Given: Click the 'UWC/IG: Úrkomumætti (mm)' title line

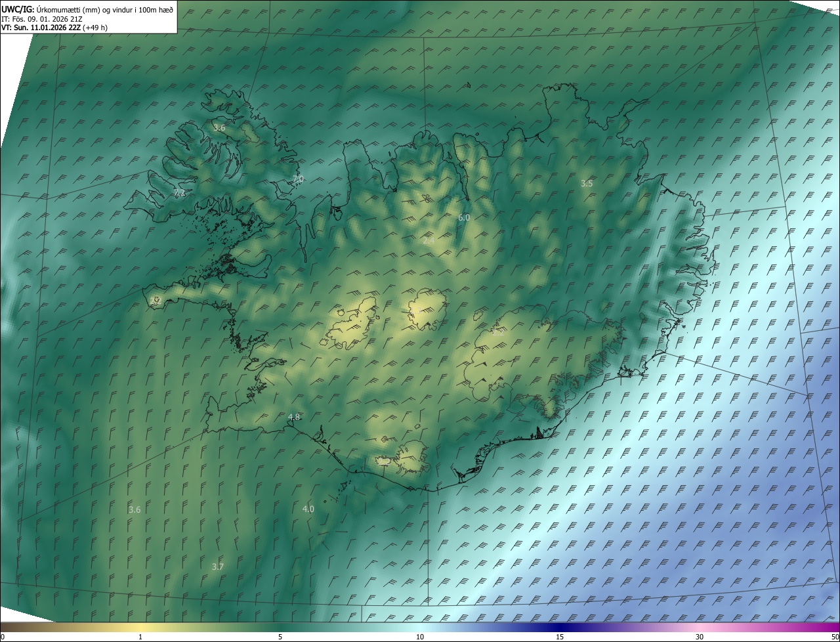Looking at the screenshot, I should tap(87, 9).
